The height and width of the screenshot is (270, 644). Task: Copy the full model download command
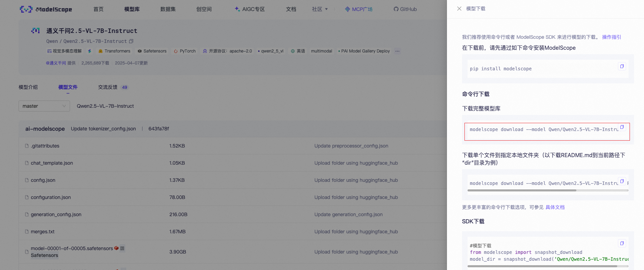click(x=622, y=127)
